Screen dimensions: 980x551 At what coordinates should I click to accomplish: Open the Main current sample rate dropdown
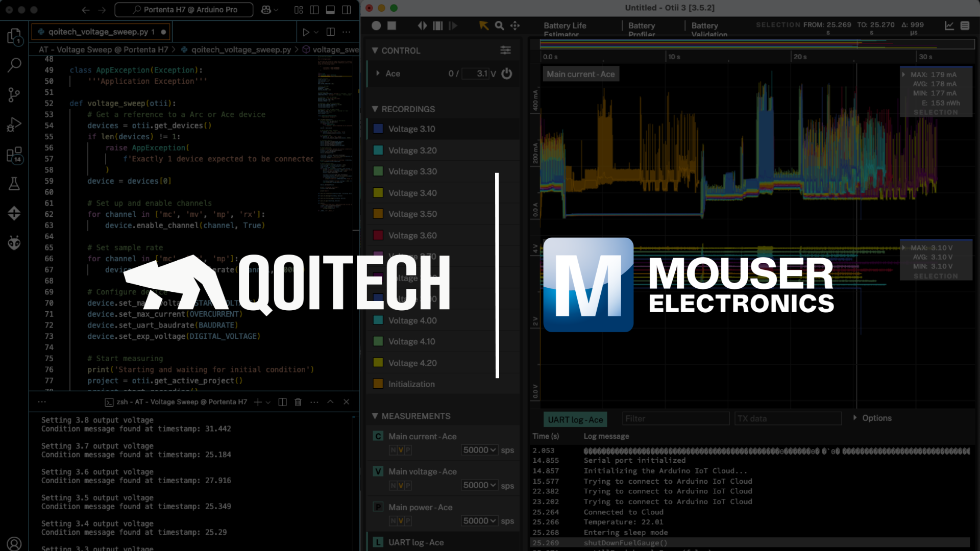[479, 450]
